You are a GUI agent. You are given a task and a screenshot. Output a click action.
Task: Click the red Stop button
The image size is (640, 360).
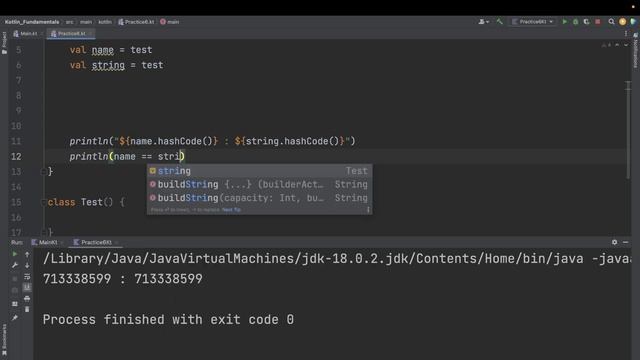tap(598, 22)
